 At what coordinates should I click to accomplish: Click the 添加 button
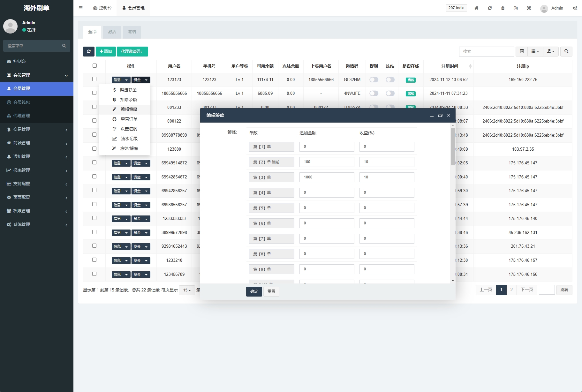tap(106, 51)
